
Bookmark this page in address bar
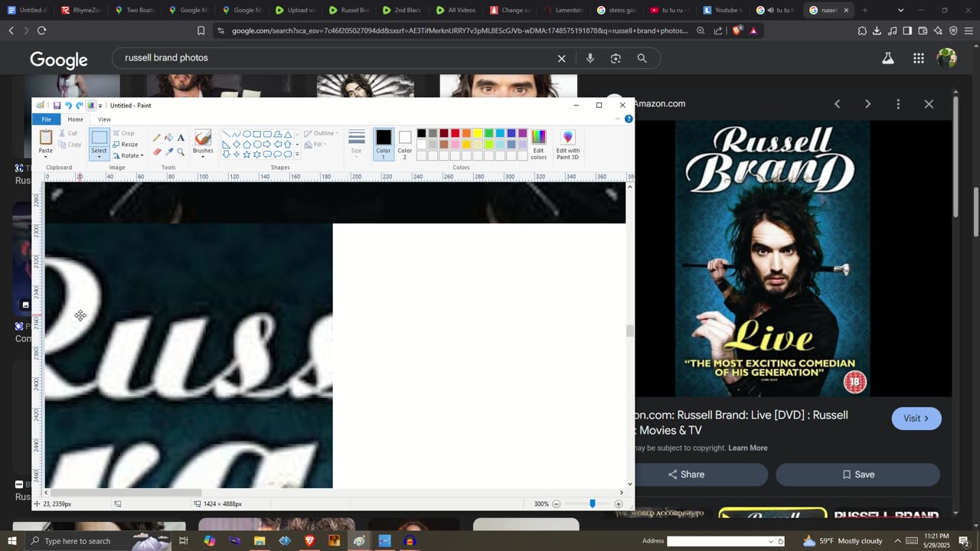(201, 31)
